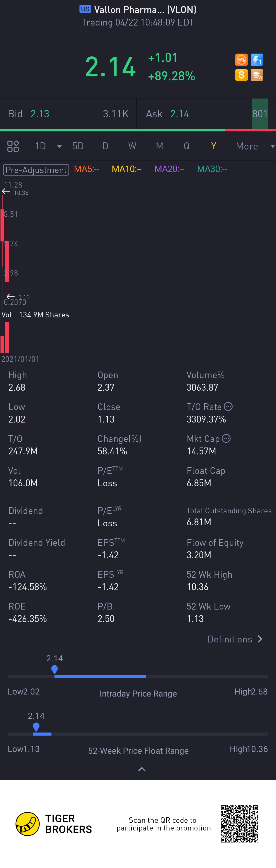Open the Definitions link
The height and width of the screenshot is (868, 276).
(x=235, y=639)
